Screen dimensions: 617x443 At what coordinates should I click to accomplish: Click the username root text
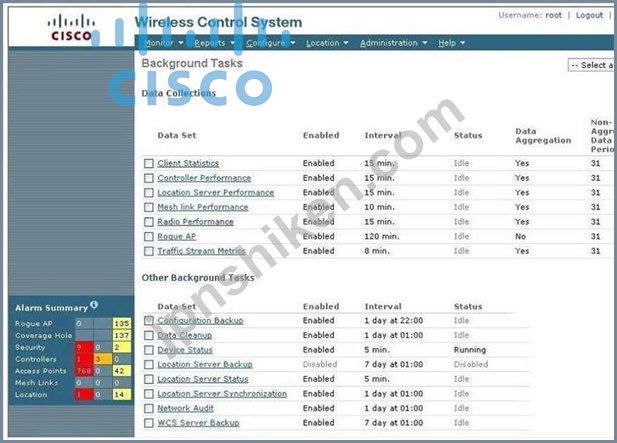pos(554,15)
